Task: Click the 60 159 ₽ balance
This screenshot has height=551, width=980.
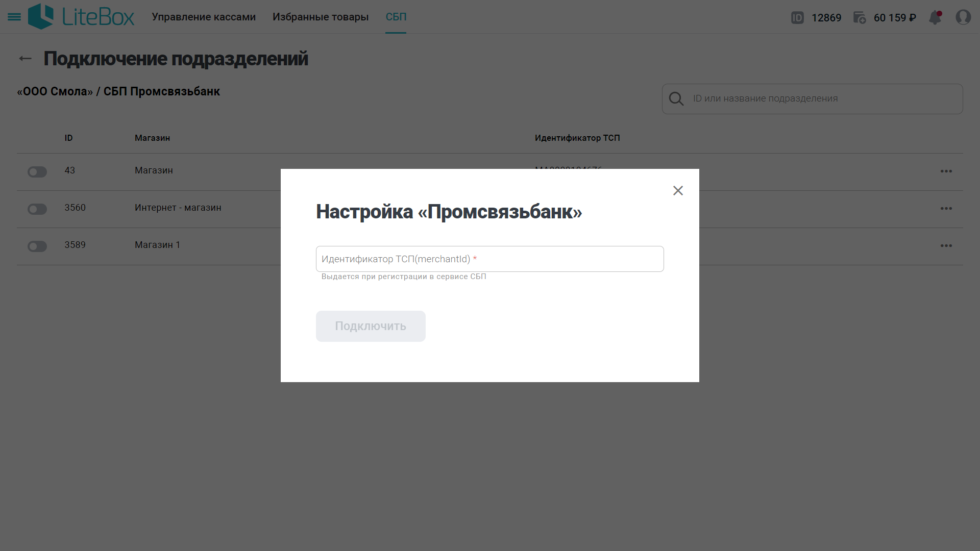Action: click(x=895, y=18)
